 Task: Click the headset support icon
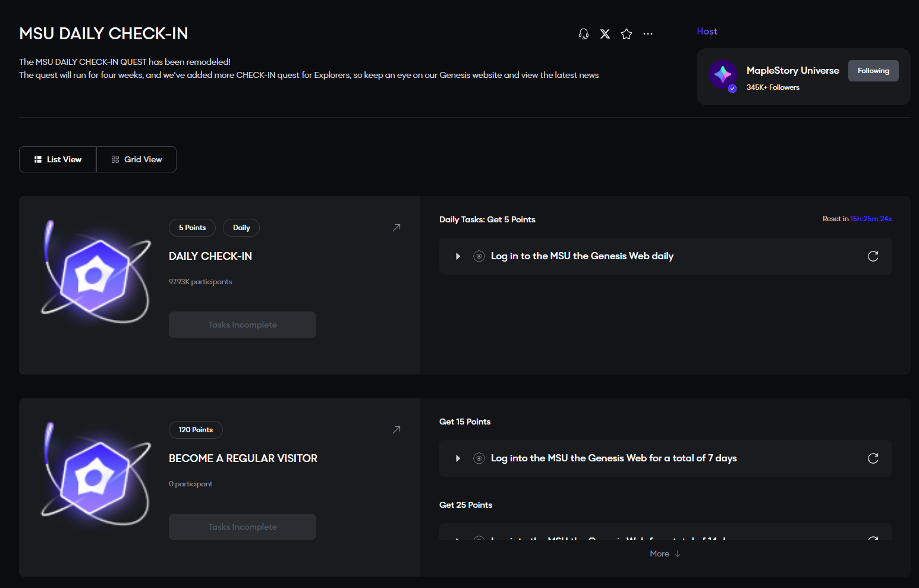[584, 34]
